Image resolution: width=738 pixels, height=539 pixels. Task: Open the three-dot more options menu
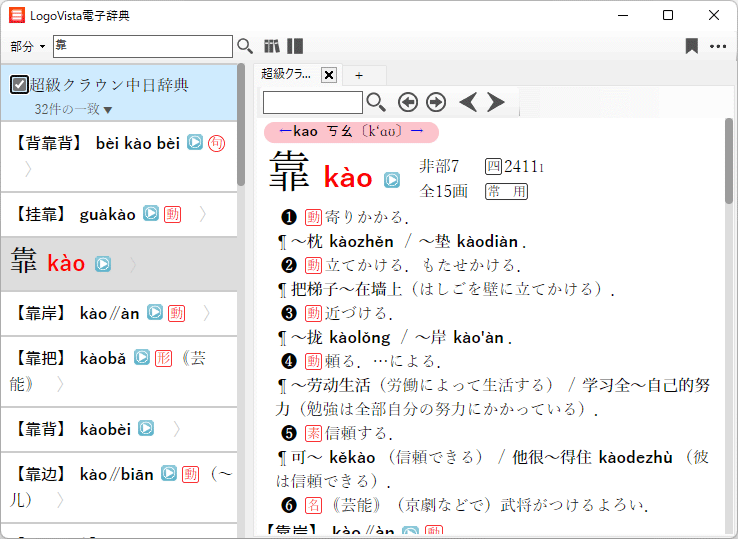tap(718, 46)
